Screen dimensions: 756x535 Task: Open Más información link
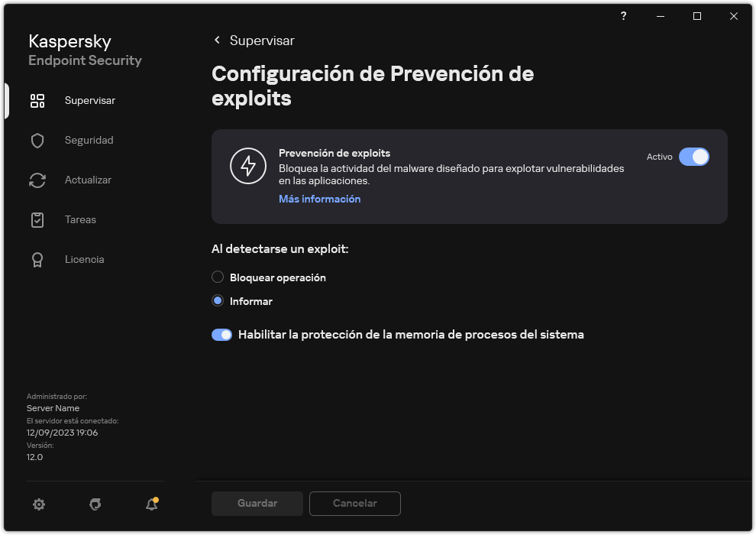(x=319, y=199)
